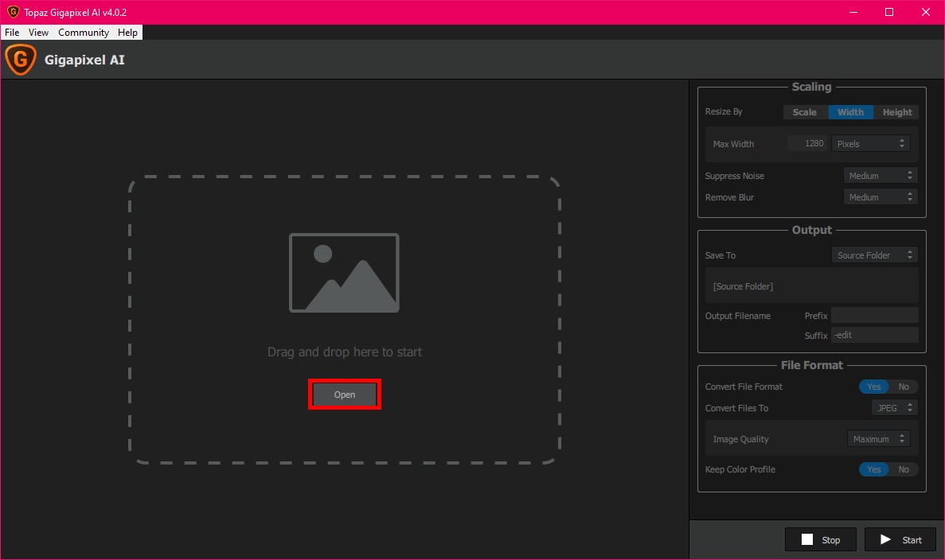Select Resize By Height option
Screen dimensions: 945x560
click(x=896, y=112)
